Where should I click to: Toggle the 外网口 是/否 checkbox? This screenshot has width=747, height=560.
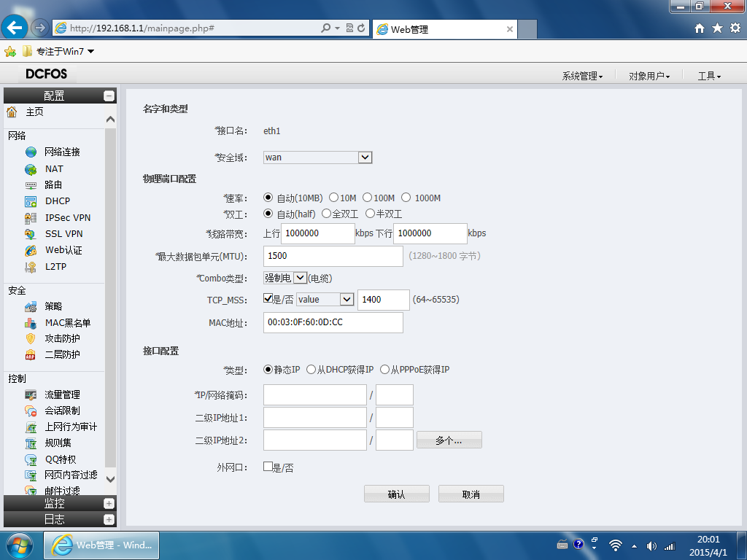point(268,467)
